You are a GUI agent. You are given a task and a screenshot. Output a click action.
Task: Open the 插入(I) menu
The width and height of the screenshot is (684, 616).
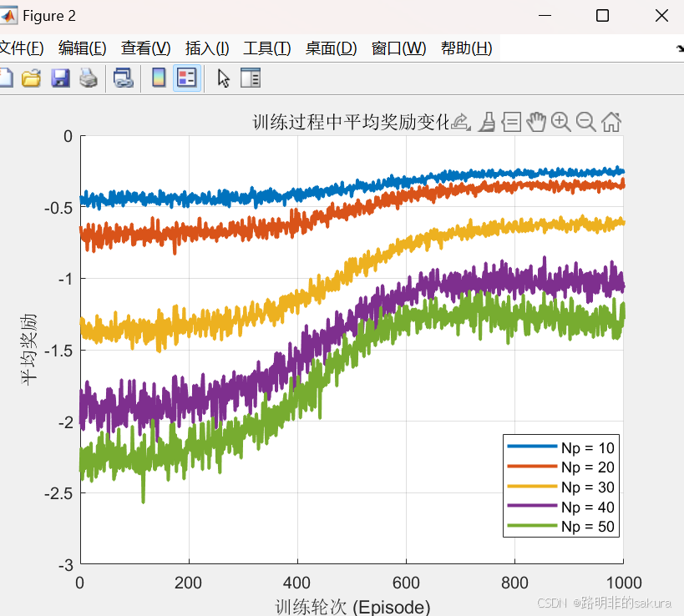coord(207,48)
